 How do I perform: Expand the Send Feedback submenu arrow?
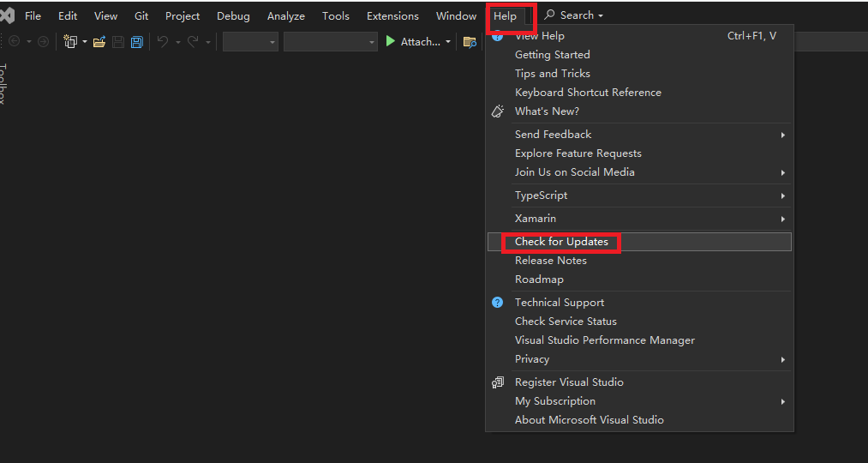(783, 135)
